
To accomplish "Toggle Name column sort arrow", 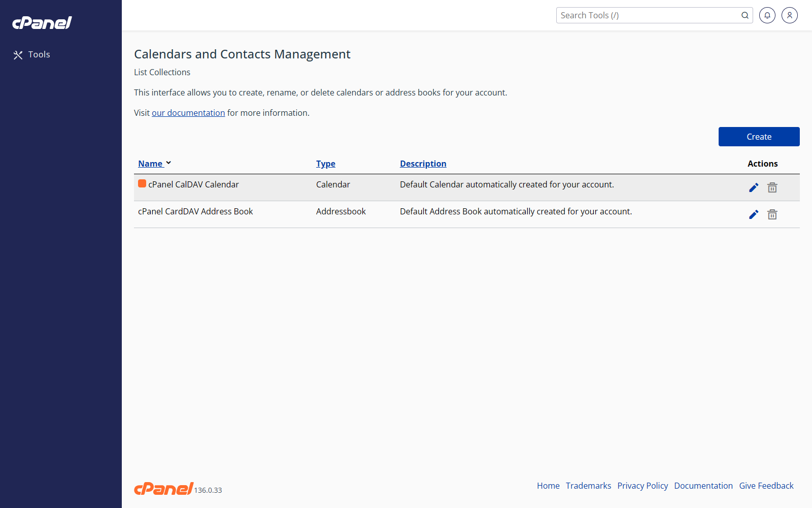I will [x=168, y=163].
